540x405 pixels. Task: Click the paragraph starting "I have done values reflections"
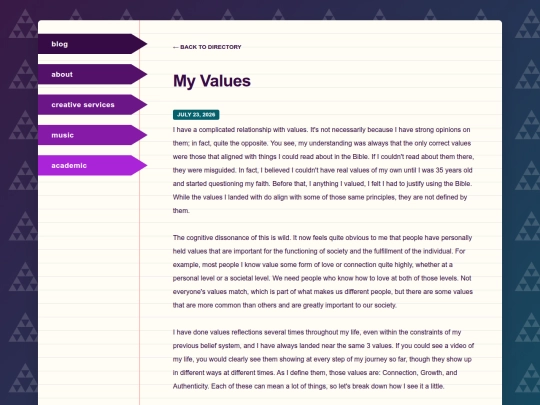click(x=323, y=359)
